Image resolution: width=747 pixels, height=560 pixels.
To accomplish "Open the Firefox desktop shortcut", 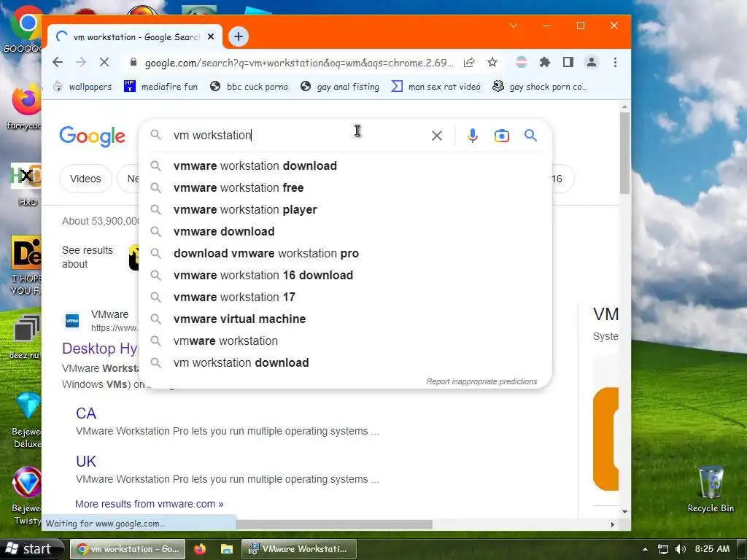I will [25, 108].
